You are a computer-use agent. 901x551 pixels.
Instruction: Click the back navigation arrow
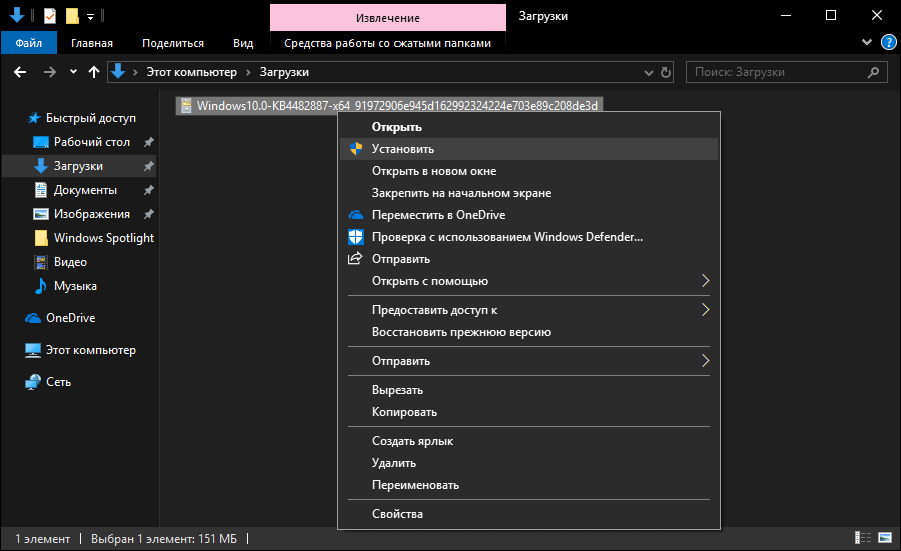(19, 72)
